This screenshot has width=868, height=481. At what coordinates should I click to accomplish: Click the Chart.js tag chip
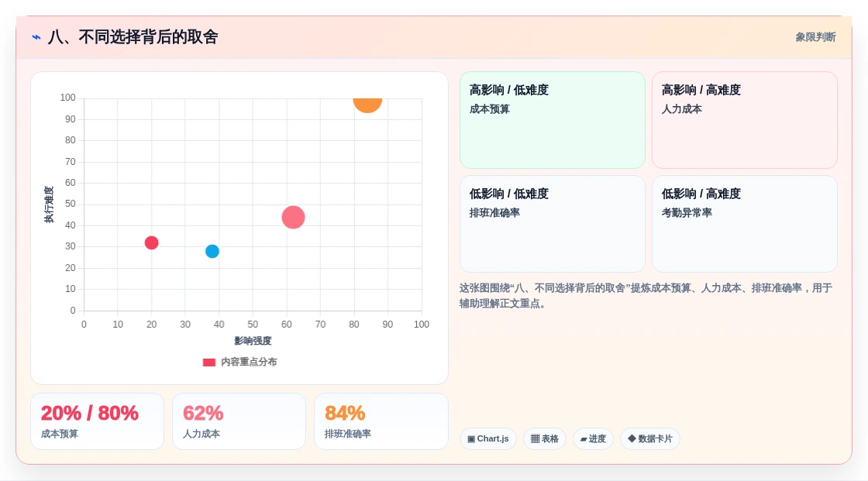(488, 439)
